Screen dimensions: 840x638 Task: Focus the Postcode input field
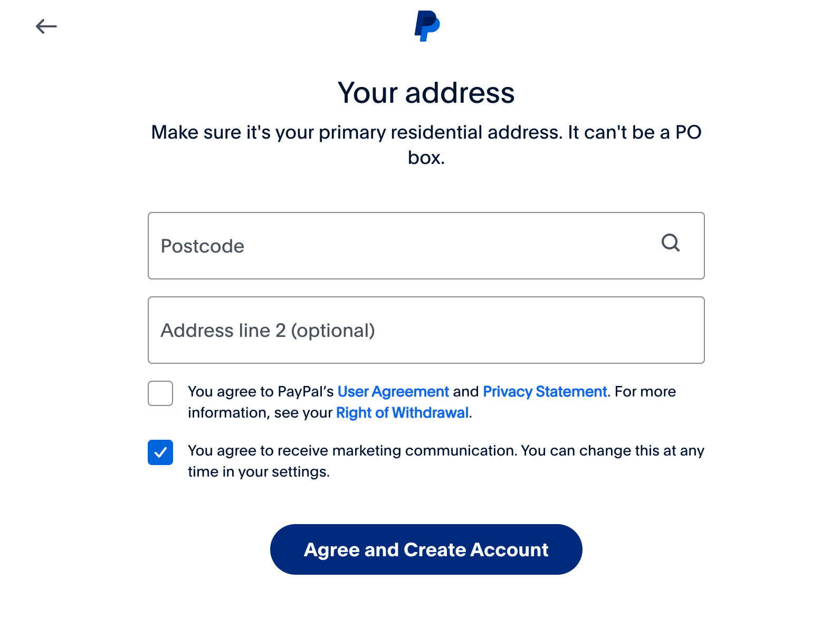tap(401, 246)
